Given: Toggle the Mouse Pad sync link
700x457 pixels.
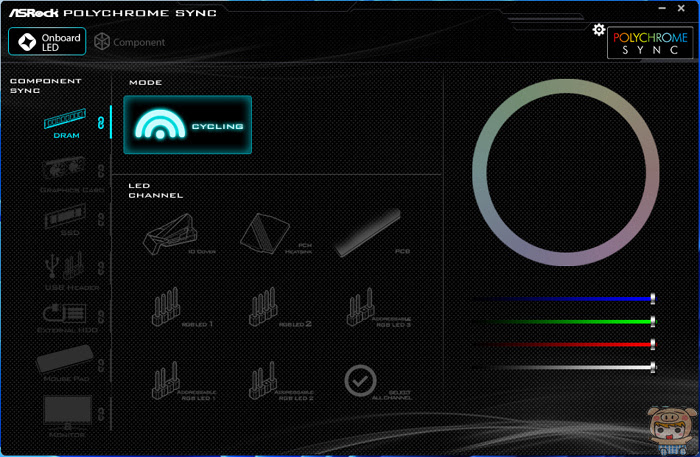Looking at the screenshot, I should [101, 366].
